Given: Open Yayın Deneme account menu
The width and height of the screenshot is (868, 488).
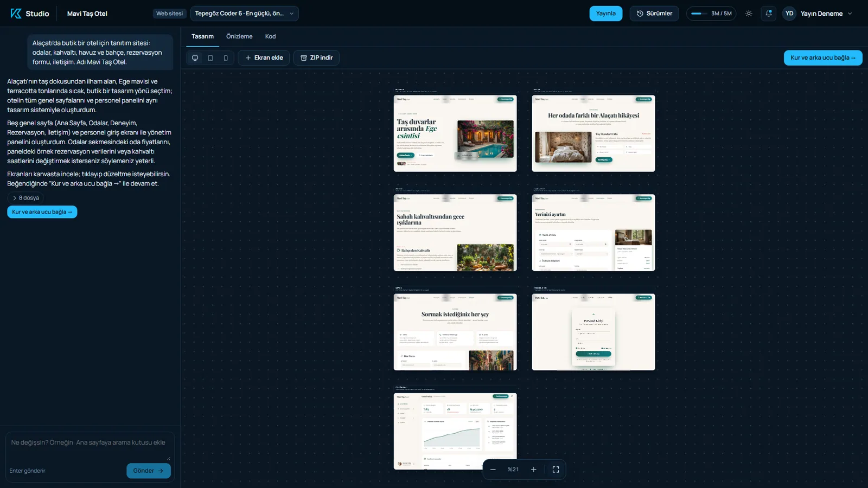Looking at the screenshot, I should (818, 14).
